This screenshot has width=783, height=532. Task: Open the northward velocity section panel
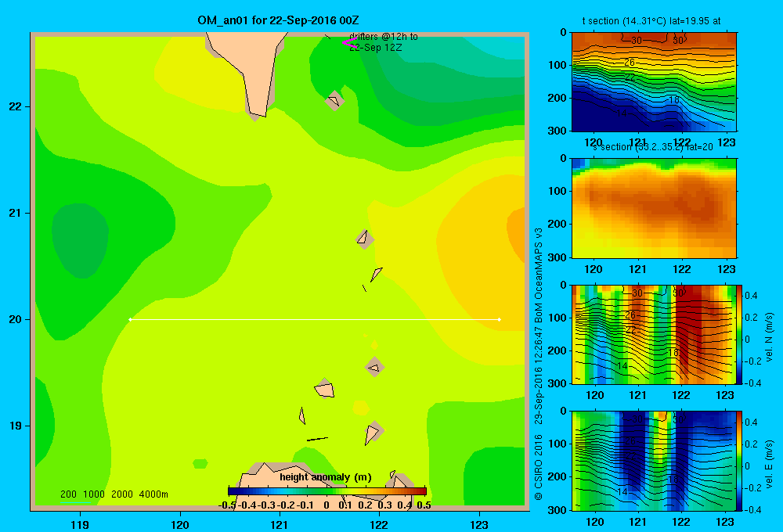(654, 334)
